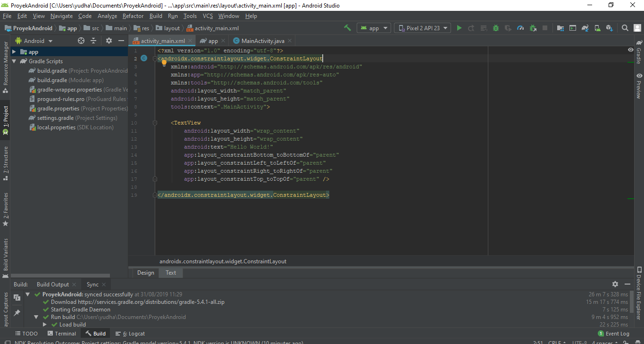The image size is (644, 344).
Task: Click the project panel horizontal scrollbar
Action: coord(61,276)
